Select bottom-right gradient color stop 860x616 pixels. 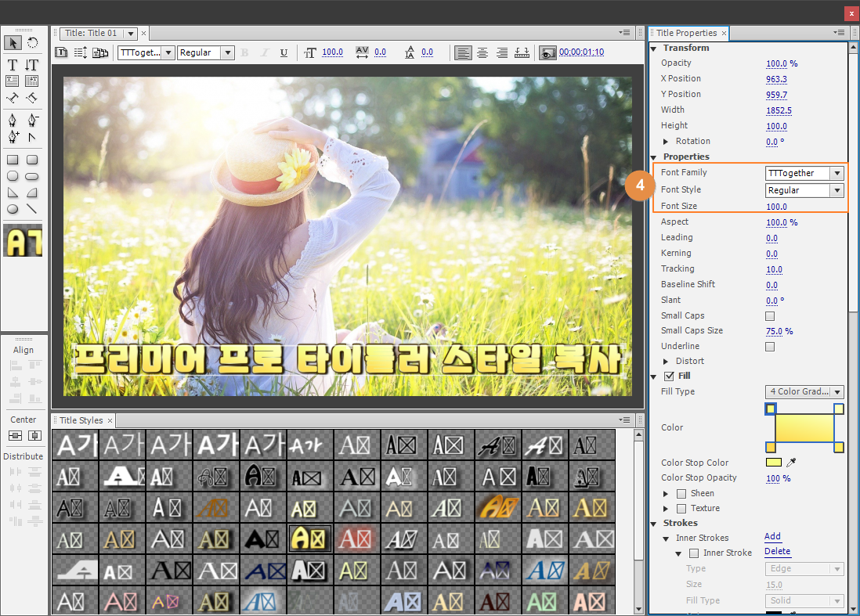coord(839,448)
